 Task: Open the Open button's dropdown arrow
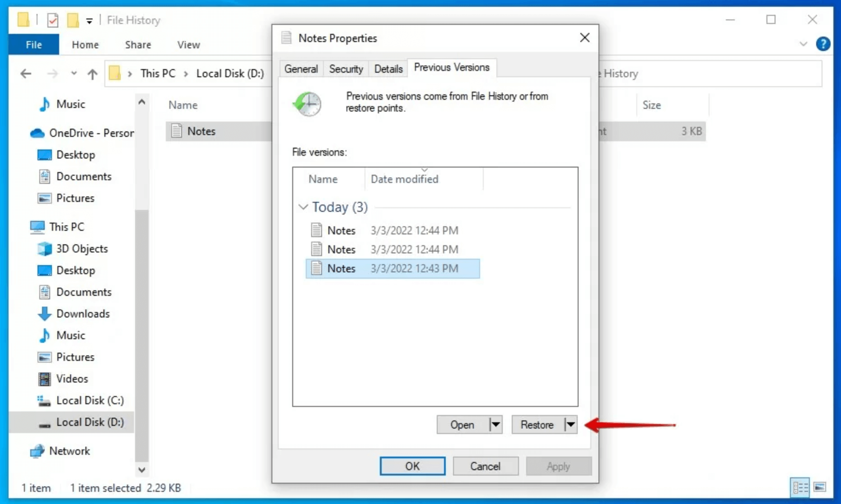(495, 425)
